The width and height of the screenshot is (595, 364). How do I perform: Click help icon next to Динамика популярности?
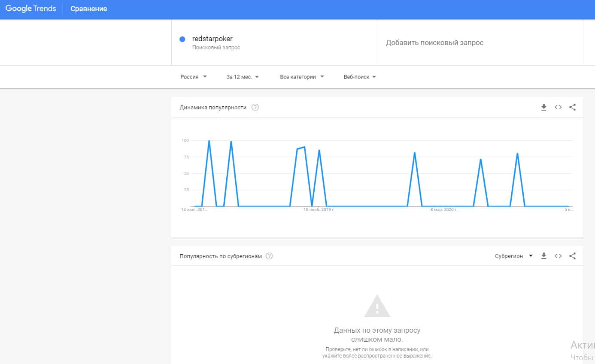255,108
